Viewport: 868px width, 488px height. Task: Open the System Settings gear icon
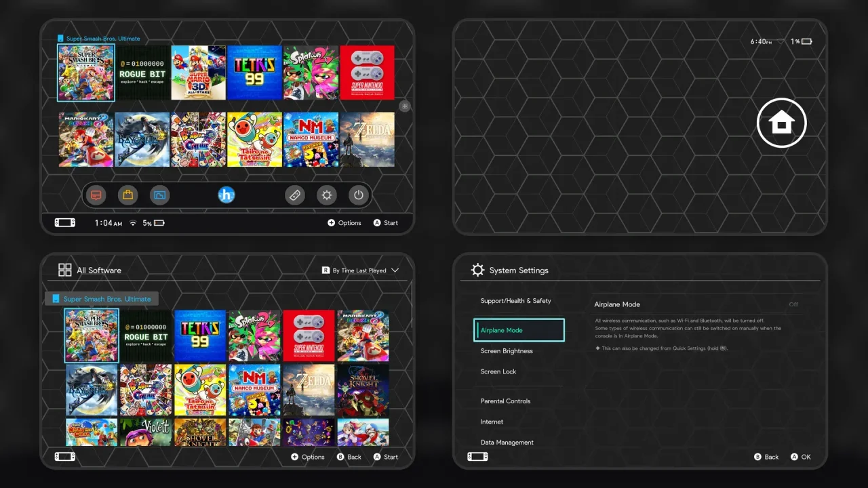pyautogui.click(x=327, y=195)
